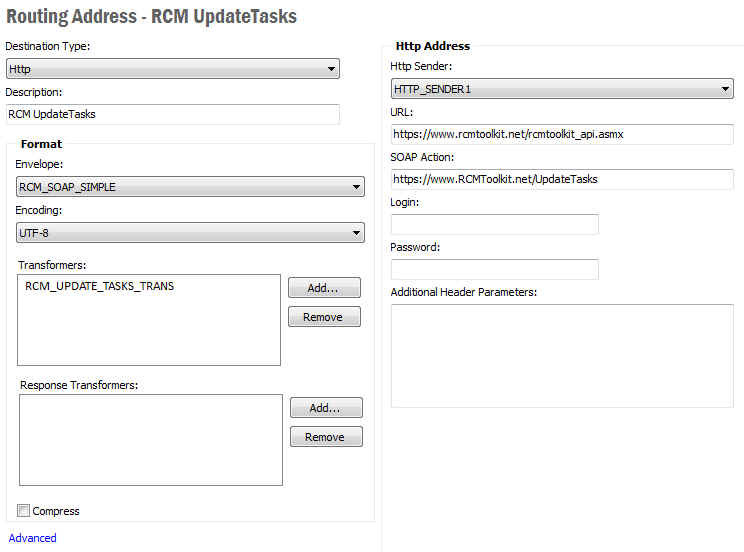The image size is (744, 552).
Task: Expand the Envelope dropdown
Action: click(x=190, y=187)
